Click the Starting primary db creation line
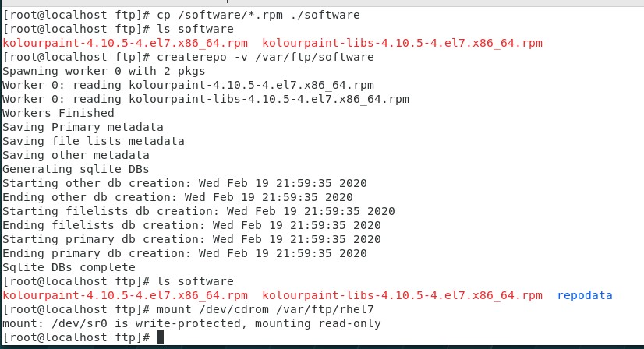Screen dimensions: 644x349 click(192, 239)
